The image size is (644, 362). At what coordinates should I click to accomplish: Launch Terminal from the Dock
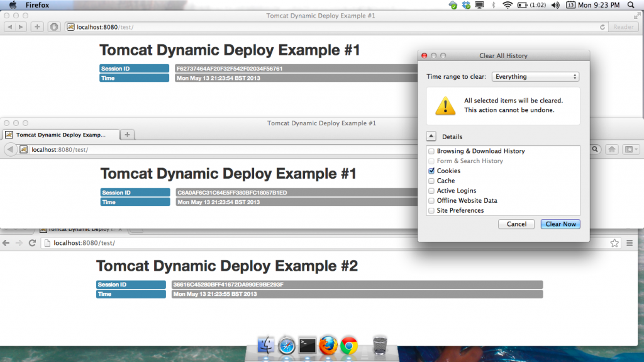pyautogui.click(x=307, y=346)
